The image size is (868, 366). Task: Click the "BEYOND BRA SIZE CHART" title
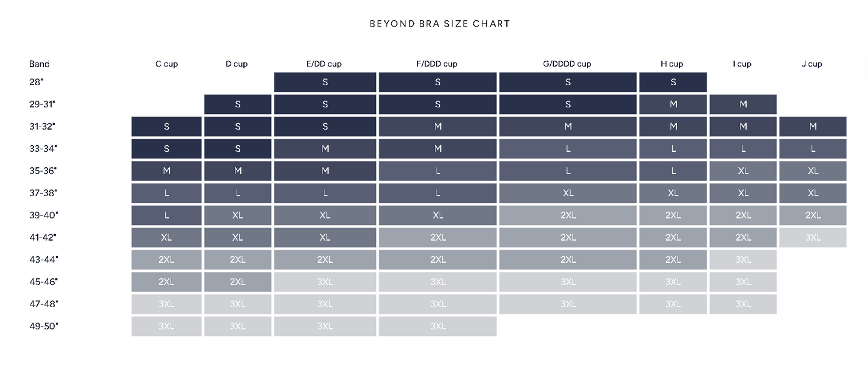440,24
